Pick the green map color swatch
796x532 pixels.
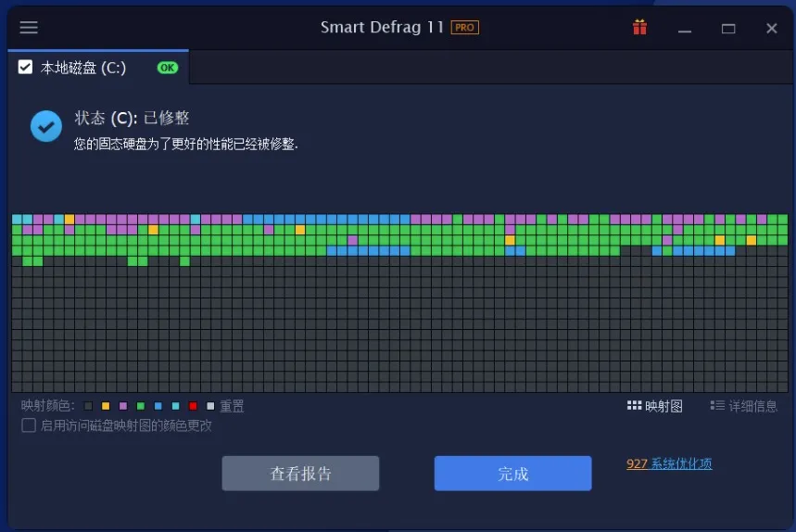141,406
